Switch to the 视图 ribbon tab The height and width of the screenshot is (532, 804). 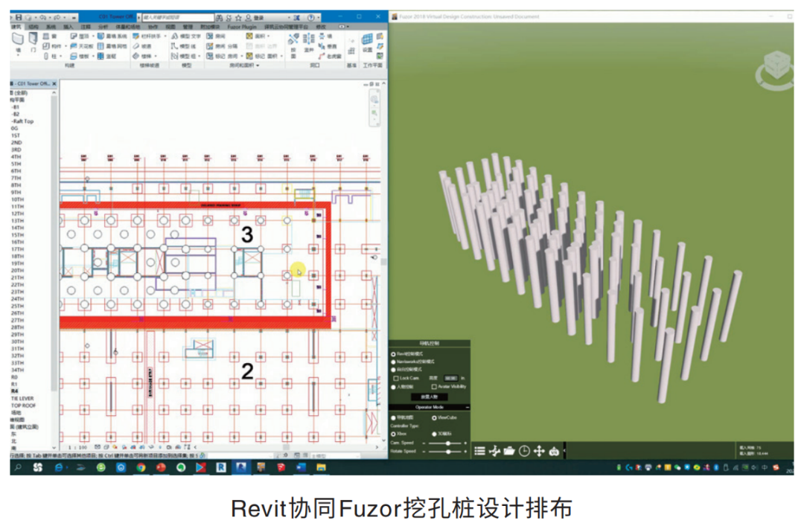[170, 27]
